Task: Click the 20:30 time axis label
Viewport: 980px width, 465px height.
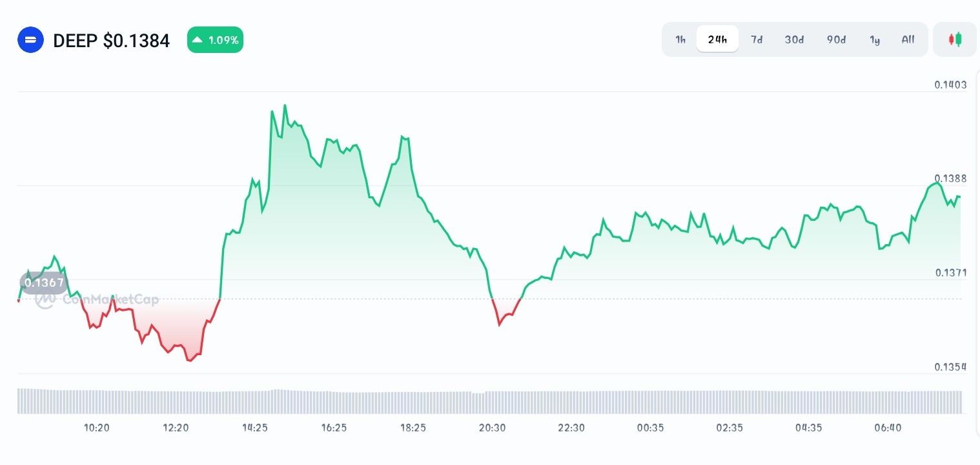Action: point(492,428)
